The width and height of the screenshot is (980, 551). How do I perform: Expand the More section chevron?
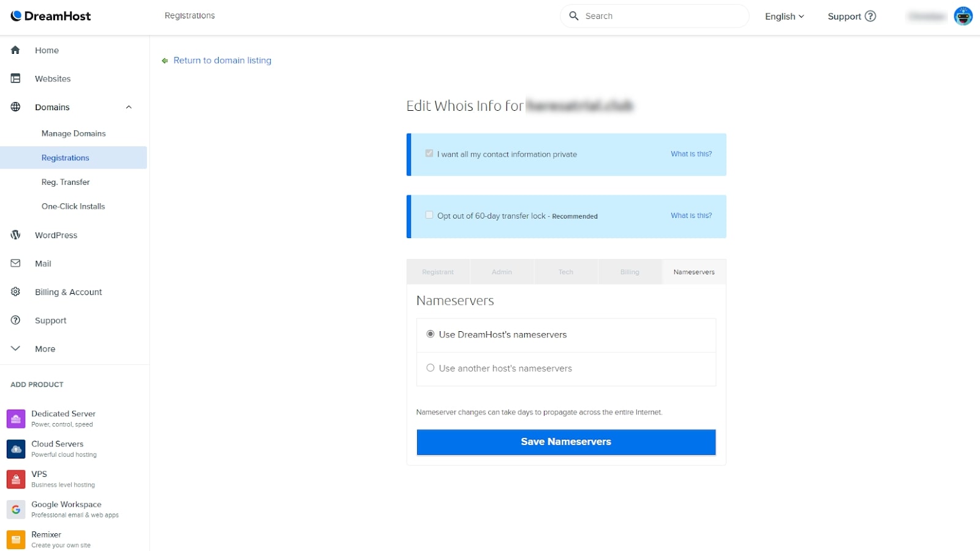(x=15, y=348)
